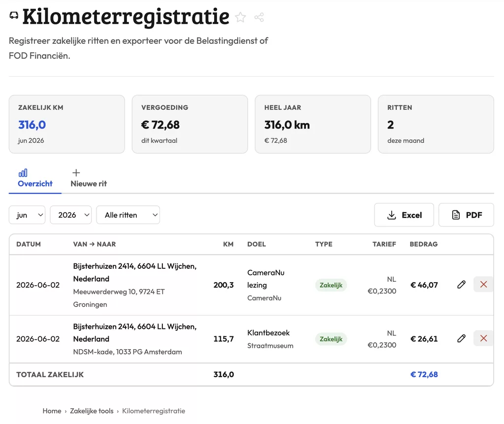The width and height of the screenshot is (504, 424).
Task: Click the DOEL column header
Action: 256,244
